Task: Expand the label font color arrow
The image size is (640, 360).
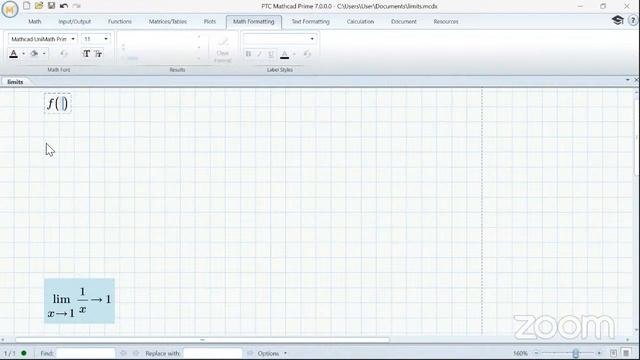Action: click(294, 54)
